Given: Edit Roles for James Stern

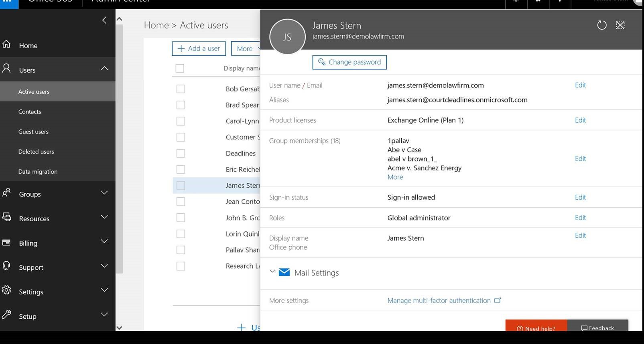Looking at the screenshot, I should [580, 217].
